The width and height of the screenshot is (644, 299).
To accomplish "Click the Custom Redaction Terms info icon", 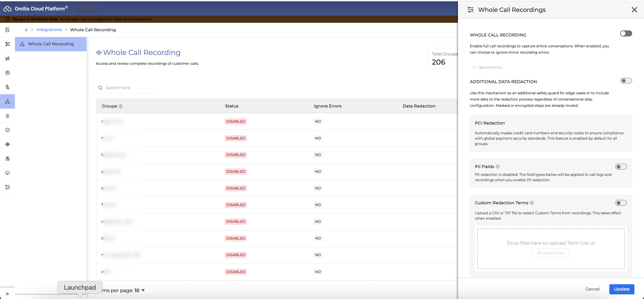I will (532, 203).
